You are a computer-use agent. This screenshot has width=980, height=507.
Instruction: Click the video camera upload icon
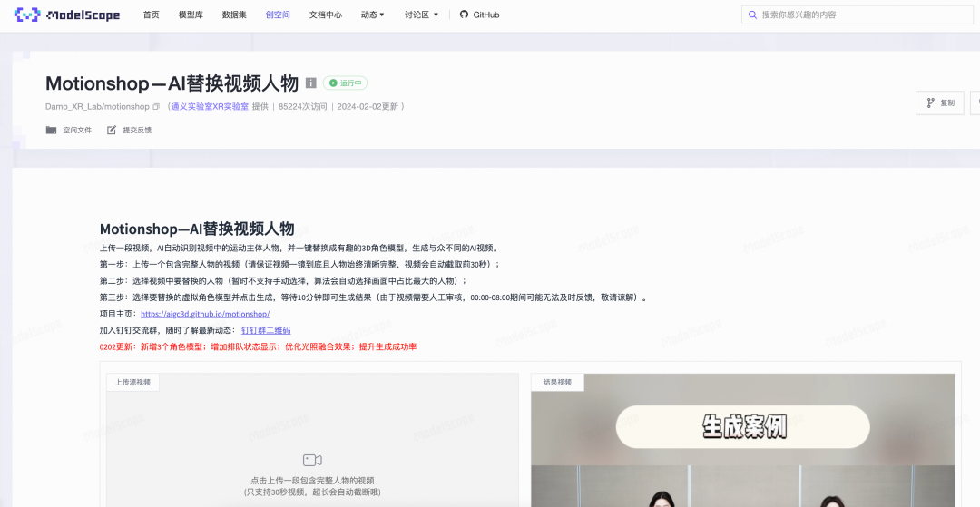312,460
